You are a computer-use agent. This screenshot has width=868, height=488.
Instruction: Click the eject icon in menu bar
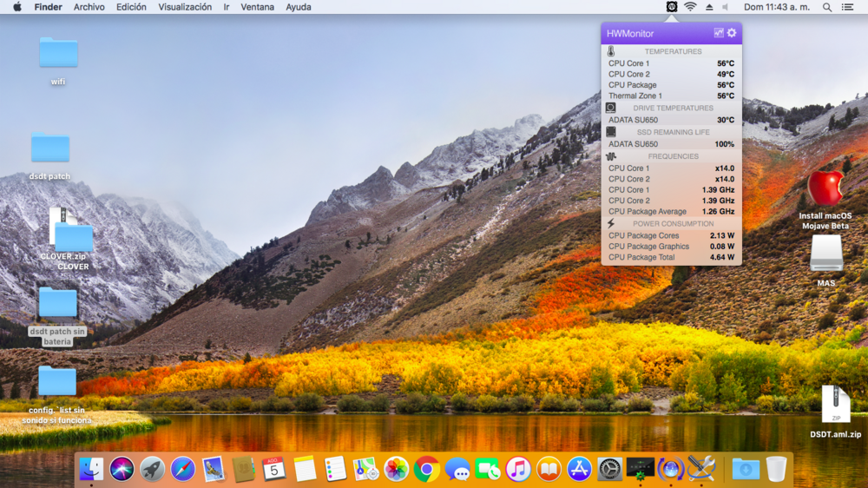click(x=708, y=7)
